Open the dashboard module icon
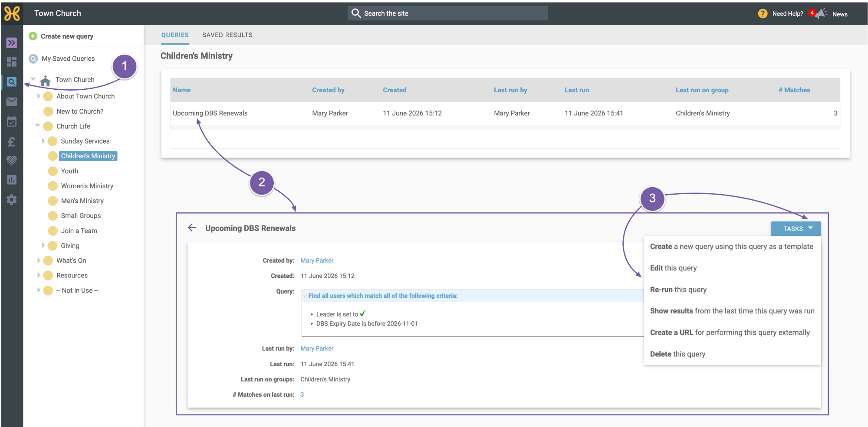Screen dimensions: 868x427 point(12,62)
